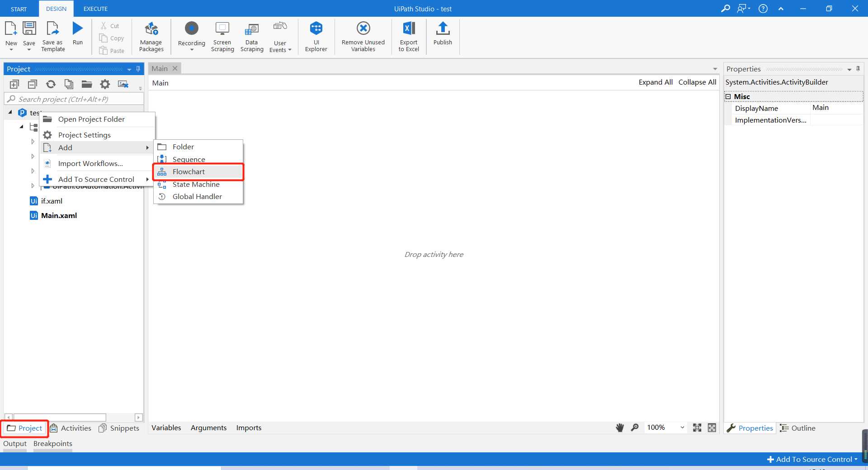Click the Save icon in ribbon
Viewport: 868px width, 470px height.
pos(29,28)
